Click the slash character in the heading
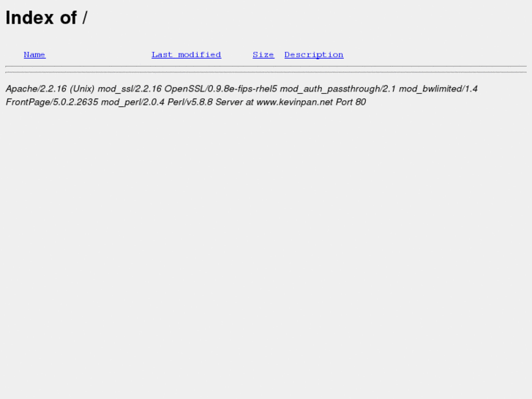Viewport: 532px width, 399px height. 85,18
